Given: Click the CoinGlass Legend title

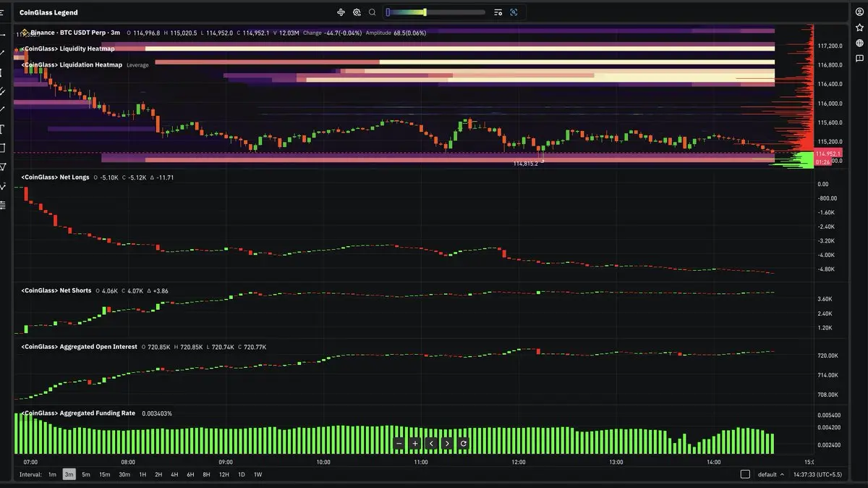Looking at the screenshot, I should pyautogui.click(x=48, y=12).
